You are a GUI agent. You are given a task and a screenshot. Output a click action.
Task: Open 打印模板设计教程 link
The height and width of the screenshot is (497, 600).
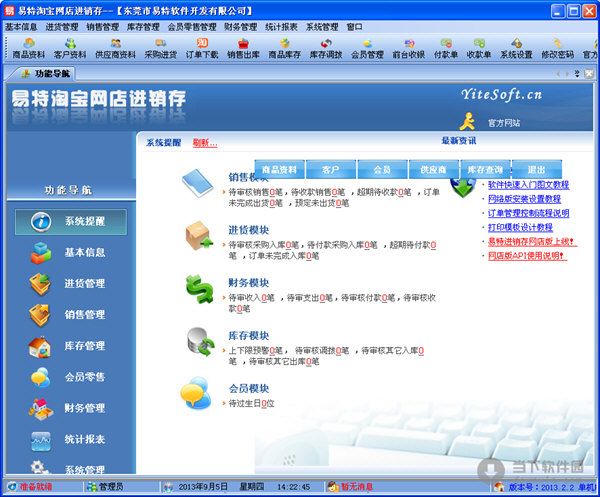click(x=520, y=227)
